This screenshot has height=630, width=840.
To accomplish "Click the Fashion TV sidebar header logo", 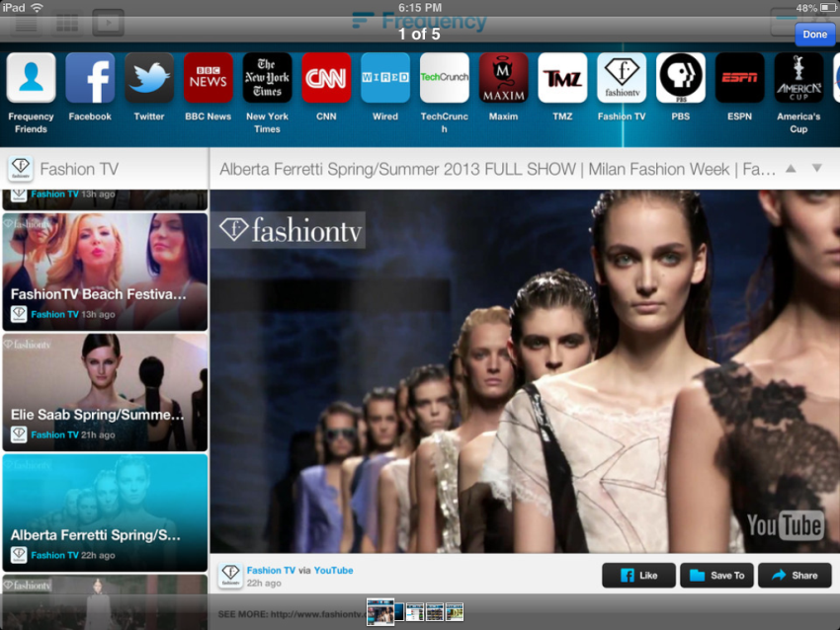I will pos(21,169).
